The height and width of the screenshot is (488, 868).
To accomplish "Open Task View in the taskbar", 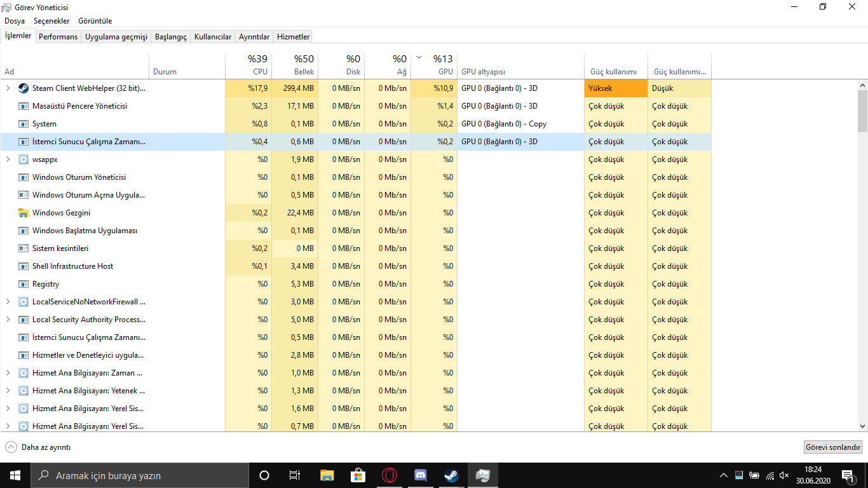I will 295,475.
